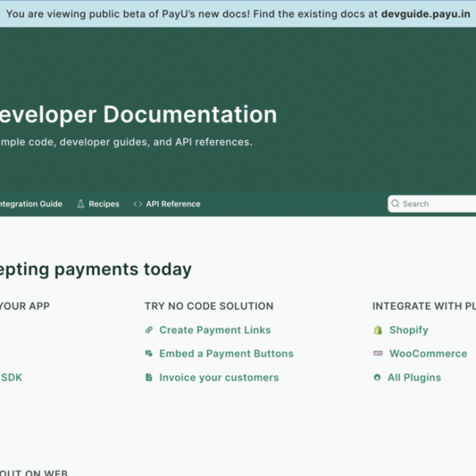The width and height of the screenshot is (476, 476).
Task: Visit devguide.payu.in from the banner
Action: pyautogui.click(x=425, y=14)
